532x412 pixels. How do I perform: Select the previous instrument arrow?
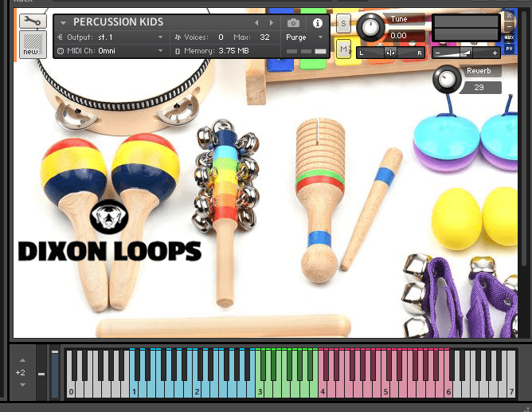pyautogui.click(x=256, y=23)
